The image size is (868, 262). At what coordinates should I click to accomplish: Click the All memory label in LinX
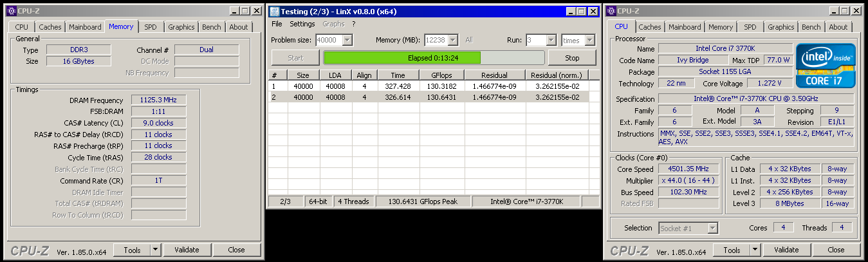pyautogui.click(x=469, y=40)
